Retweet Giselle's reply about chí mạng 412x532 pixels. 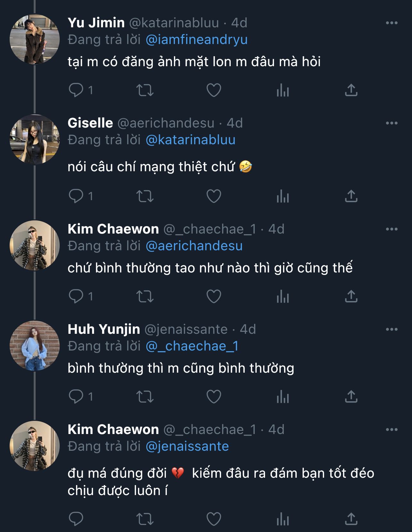pyautogui.click(x=145, y=196)
